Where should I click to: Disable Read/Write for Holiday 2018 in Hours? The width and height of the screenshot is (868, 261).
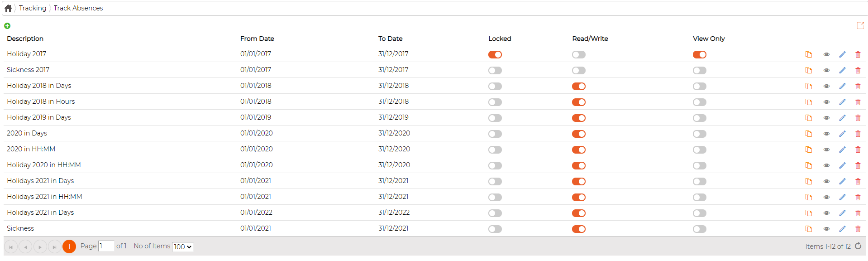click(x=579, y=102)
